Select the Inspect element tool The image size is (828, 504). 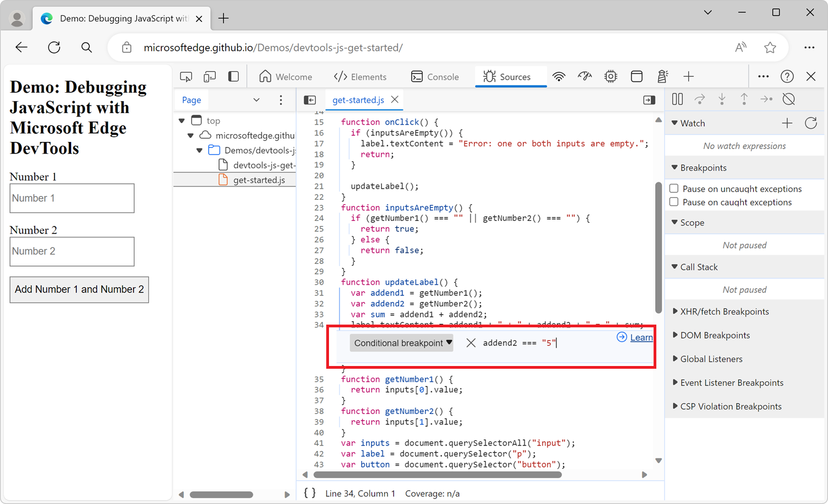(185, 76)
